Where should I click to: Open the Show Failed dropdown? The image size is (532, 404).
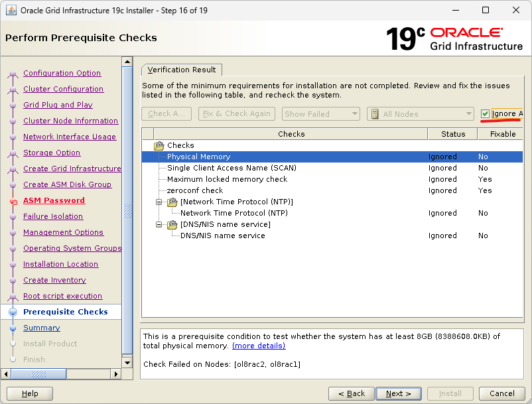tap(320, 114)
